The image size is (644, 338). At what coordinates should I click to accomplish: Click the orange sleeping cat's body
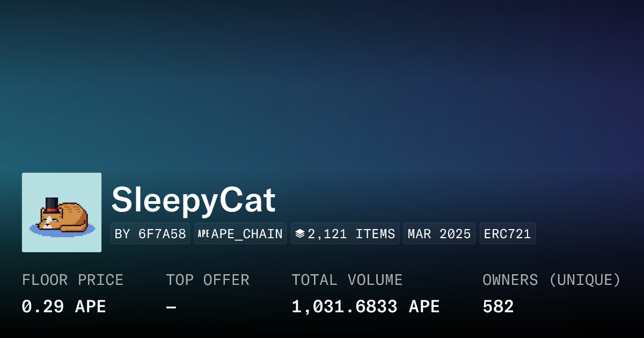pos(72,218)
